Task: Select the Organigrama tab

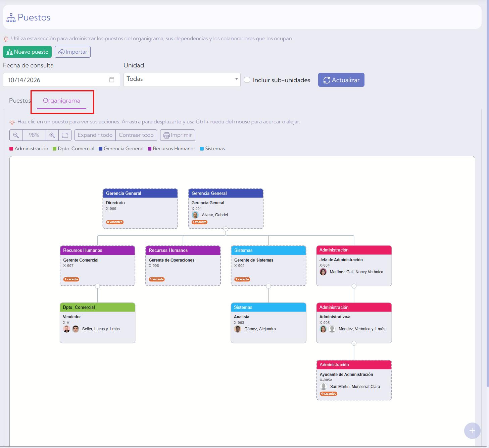Action: click(61, 101)
